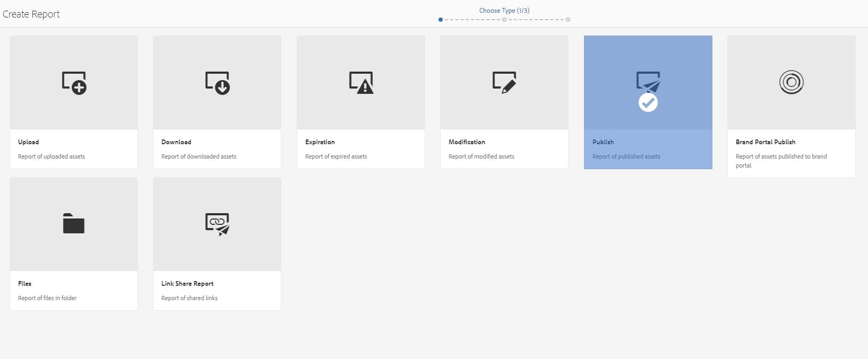Image resolution: width=868 pixels, height=359 pixels.
Task: Click the Create Report heading
Action: [x=31, y=14]
